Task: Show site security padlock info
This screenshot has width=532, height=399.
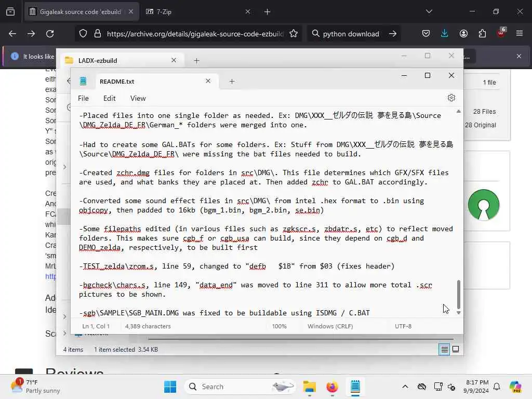Action: pyautogui.click(x=97, y=34)
